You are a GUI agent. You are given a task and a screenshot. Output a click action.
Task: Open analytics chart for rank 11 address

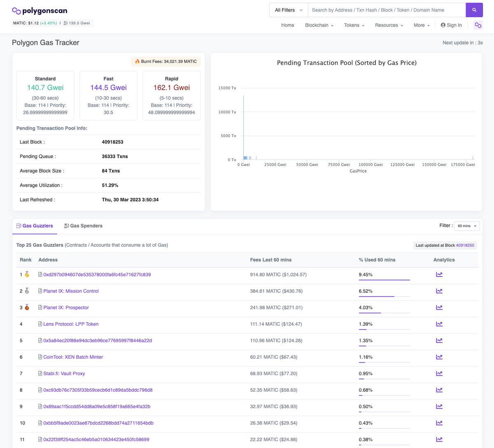[x=439, y=439]
